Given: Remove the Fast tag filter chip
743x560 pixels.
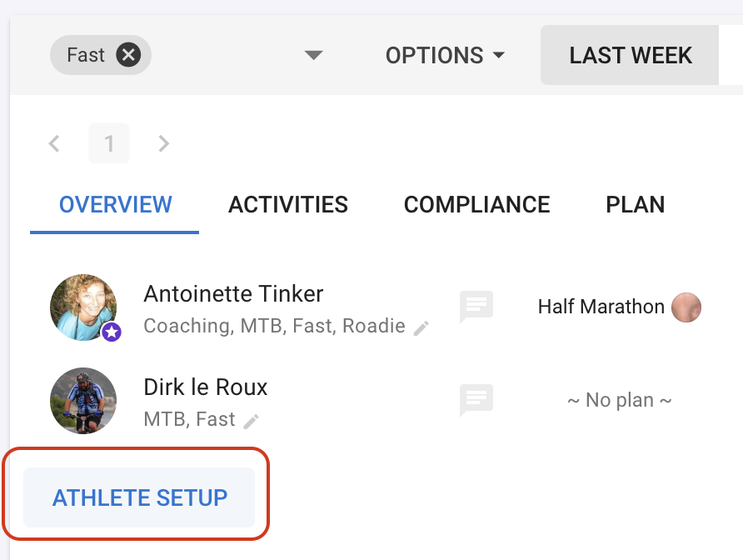Looking at the screenshot, I should [128, 56].
